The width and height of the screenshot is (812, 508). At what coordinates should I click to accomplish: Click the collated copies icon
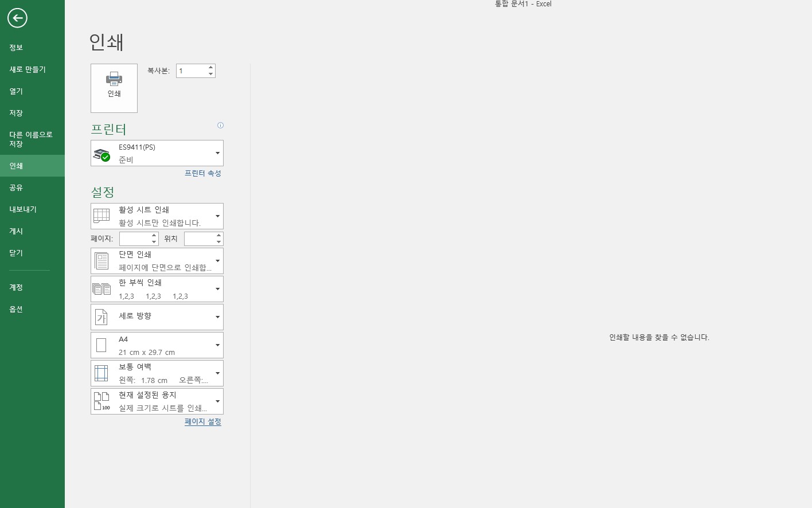tap(101, 289)
